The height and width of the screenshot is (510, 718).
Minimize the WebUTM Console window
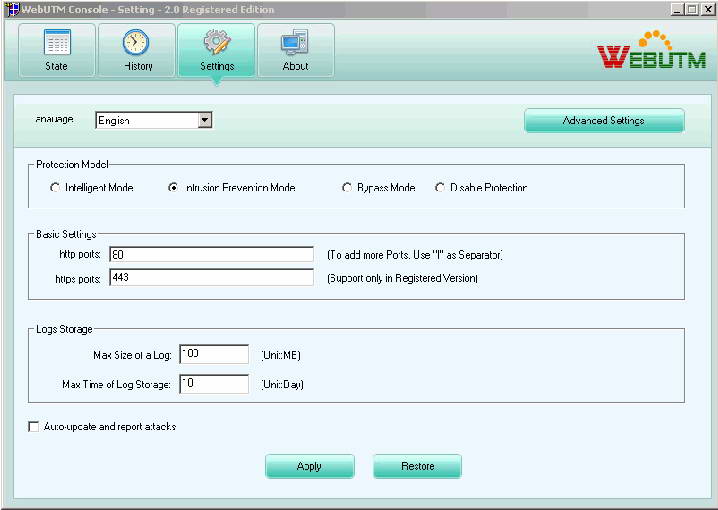pyautogui.click(x=677, y=9)
